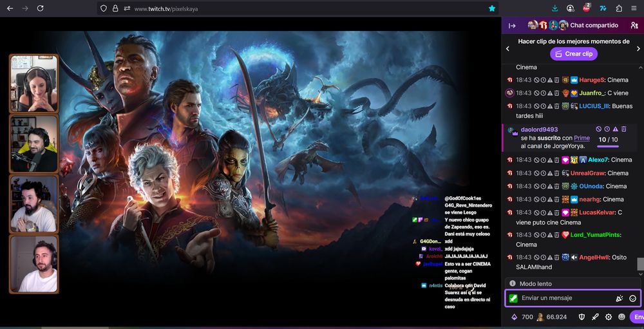
Task: Toggle the mod sword icons
Action: (x=595, y=317)
